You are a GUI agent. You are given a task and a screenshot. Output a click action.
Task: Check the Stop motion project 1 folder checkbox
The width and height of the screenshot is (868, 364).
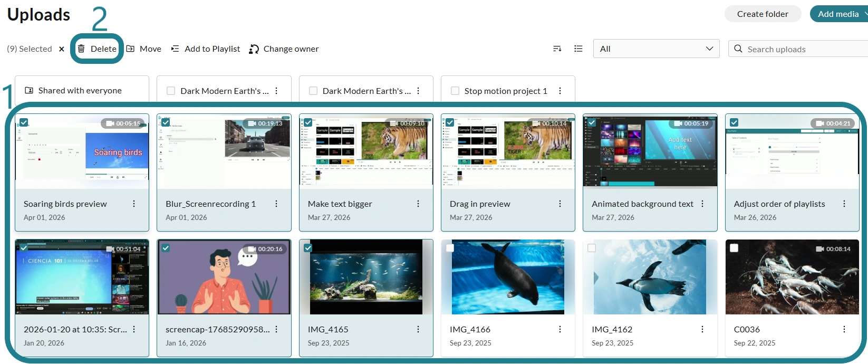[455, 91]
